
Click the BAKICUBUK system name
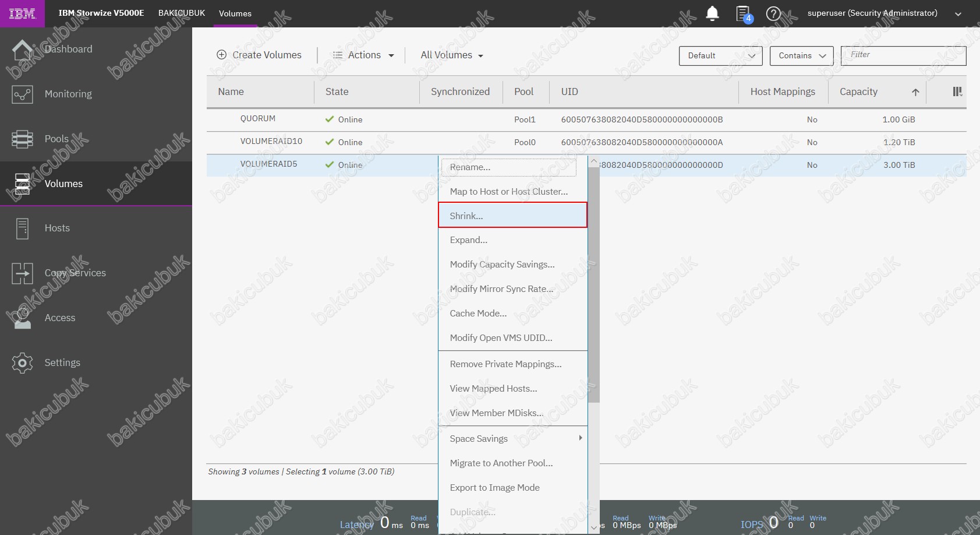coord(182,13)
